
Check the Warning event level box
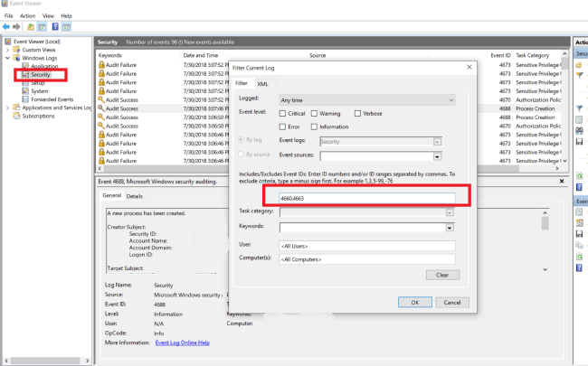point(314,114)
